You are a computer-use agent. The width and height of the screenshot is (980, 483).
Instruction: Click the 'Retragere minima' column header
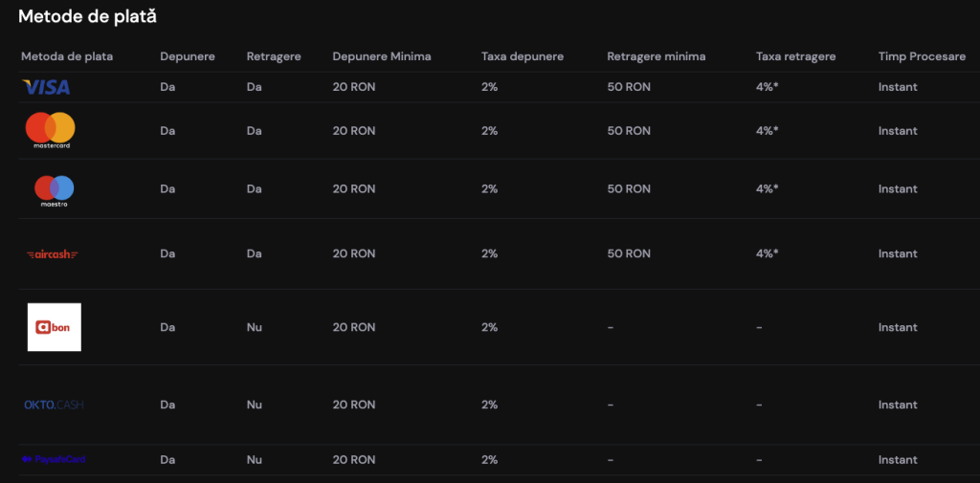(x=657, y=56)
